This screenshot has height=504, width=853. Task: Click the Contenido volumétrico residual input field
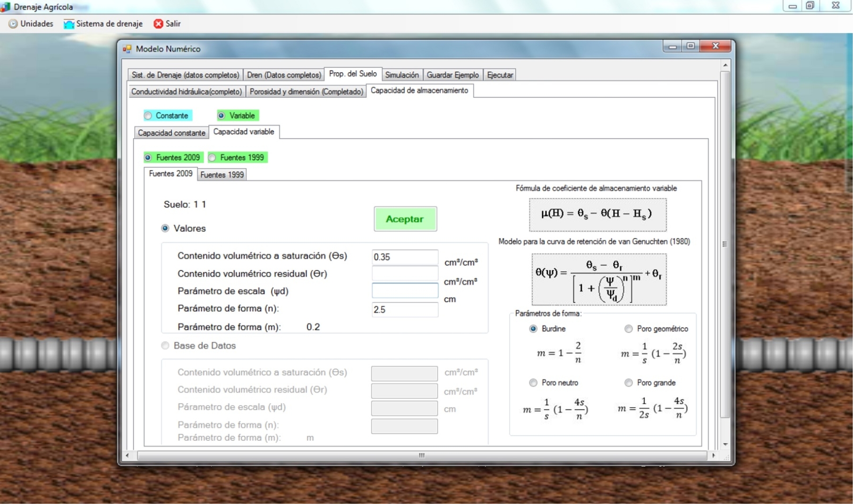tap(405, 273)
